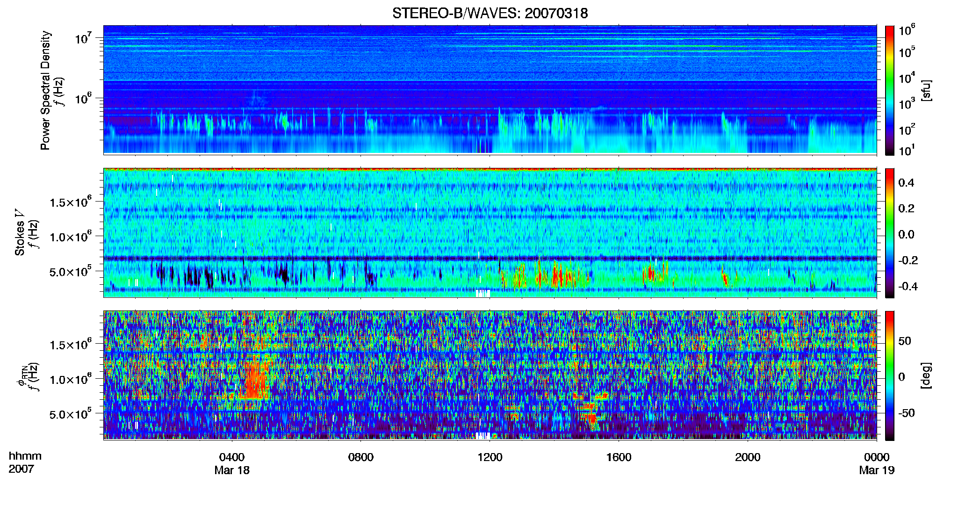
Task: Click the 1.5×10^6 tick on the φRTN axis
Action: tap(71, 345)
